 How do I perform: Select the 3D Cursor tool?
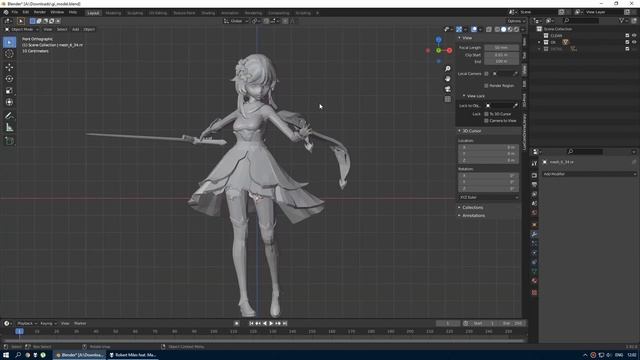pos(9,54)
